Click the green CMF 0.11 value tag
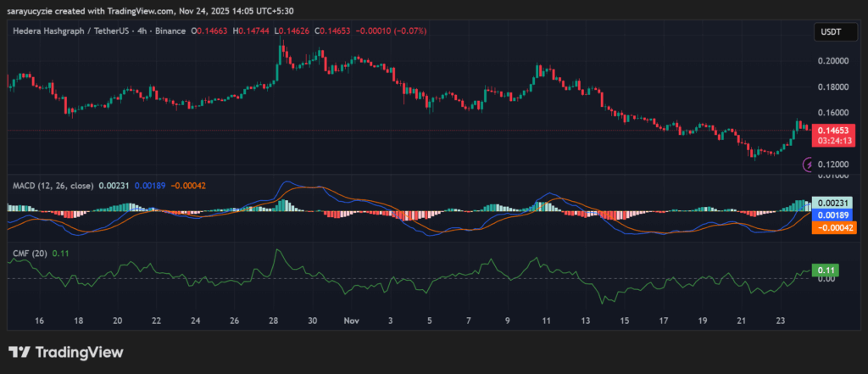868x374 pixels. click(826, 270)
